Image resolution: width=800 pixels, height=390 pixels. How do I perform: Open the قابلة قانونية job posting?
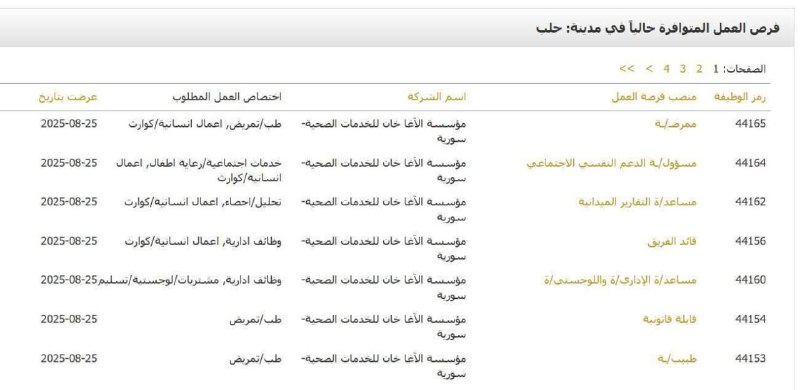click(669, 319)
